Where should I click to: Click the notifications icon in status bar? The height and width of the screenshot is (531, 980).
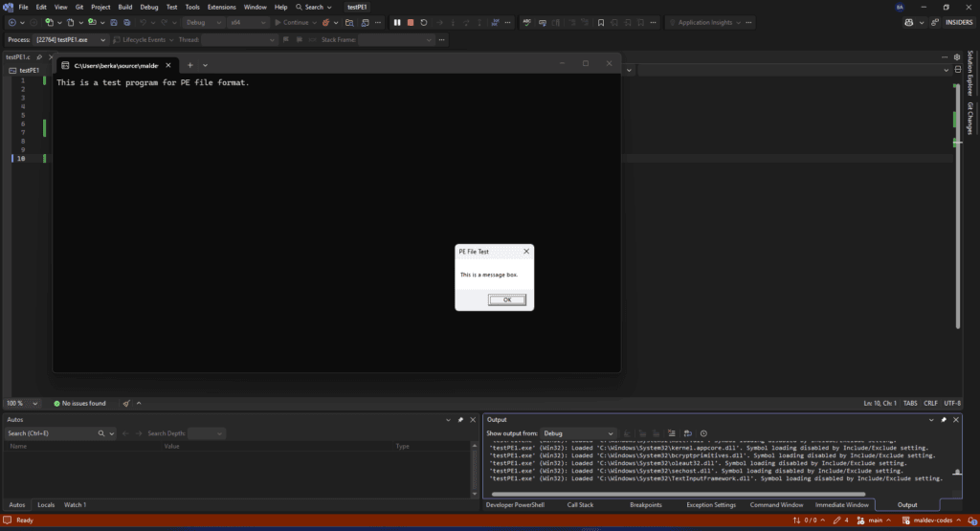(969, 520)
